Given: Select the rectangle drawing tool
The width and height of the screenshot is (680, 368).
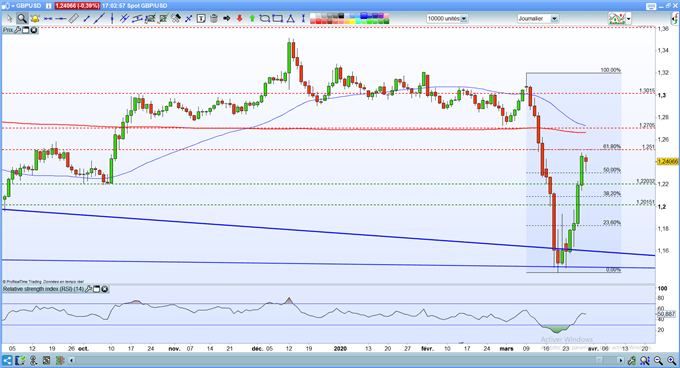Looking at the screenshot, I should [x=278, y=19].
